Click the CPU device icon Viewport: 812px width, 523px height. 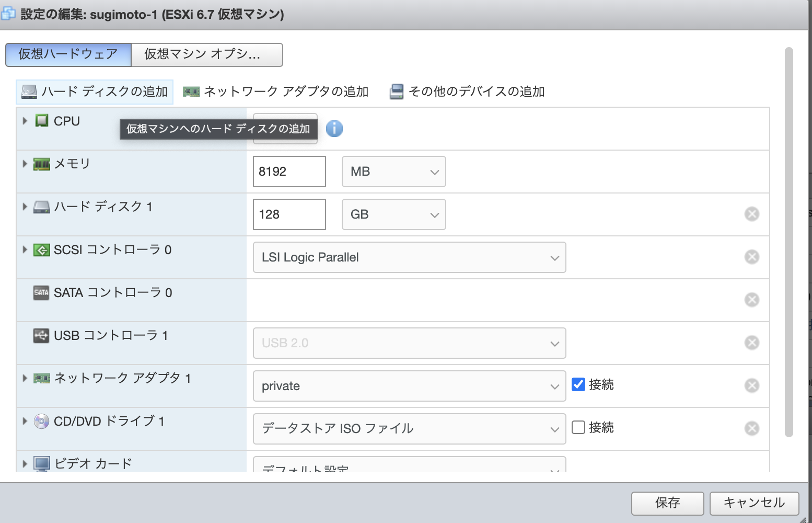pos(41,121)
